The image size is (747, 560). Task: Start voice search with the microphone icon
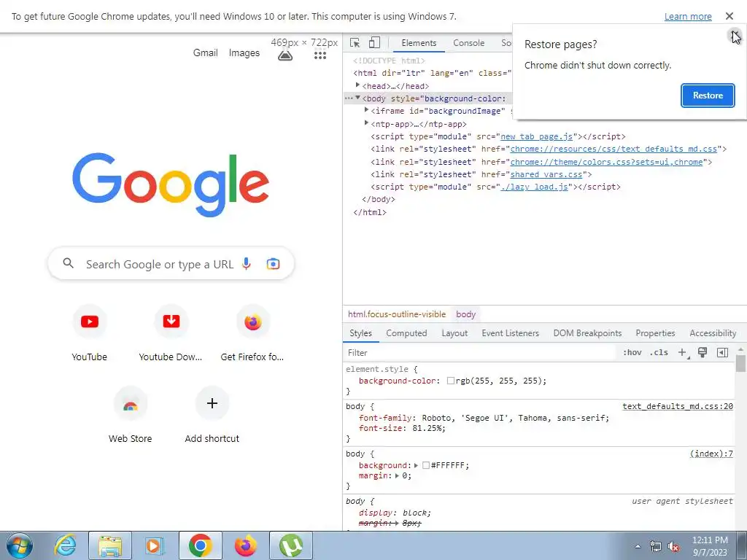[x=247, y=264]
